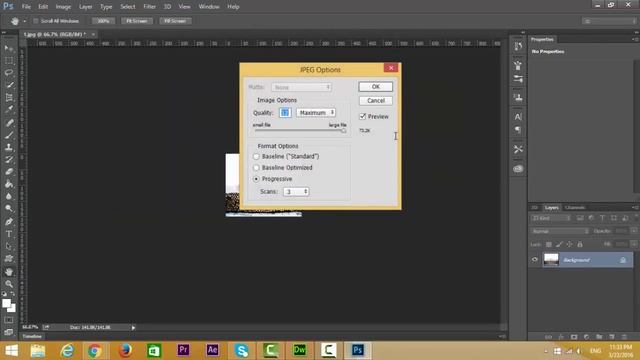Select the Dodge tool

point(9,209)
